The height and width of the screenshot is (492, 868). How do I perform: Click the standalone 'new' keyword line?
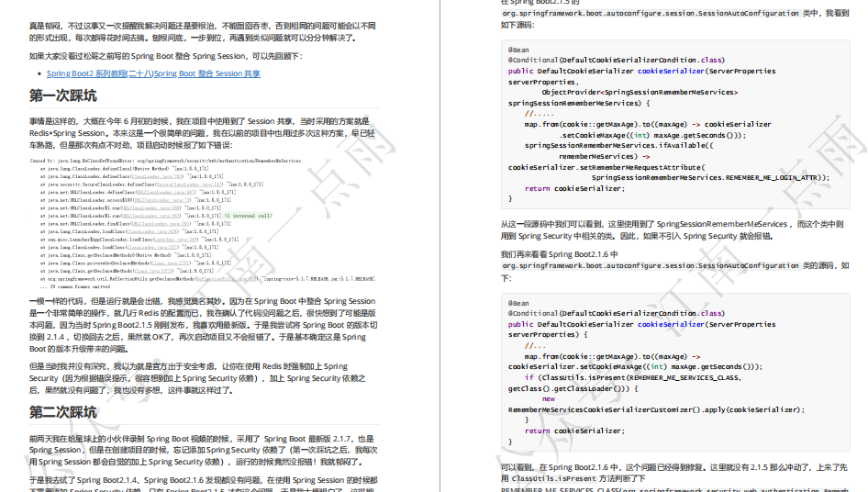point(549,399)
